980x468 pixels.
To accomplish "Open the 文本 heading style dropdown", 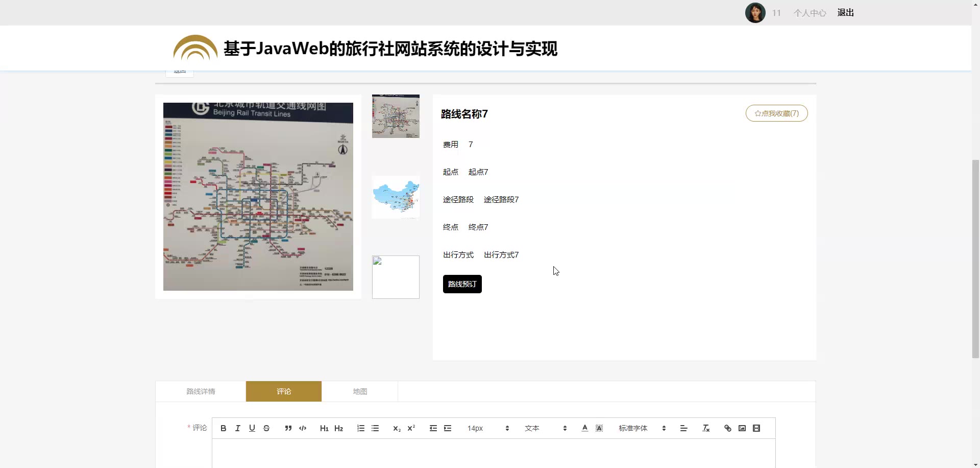I will pos(546,428).
